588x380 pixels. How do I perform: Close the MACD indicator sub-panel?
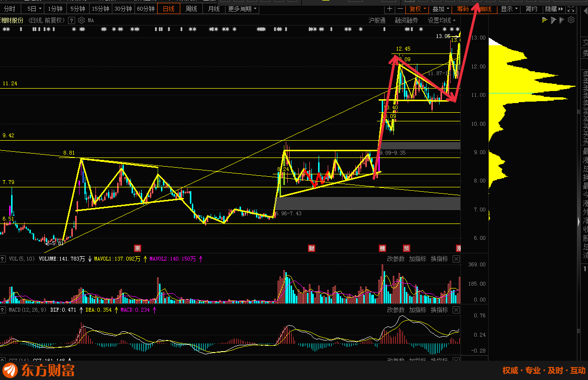tap(456, 310)
